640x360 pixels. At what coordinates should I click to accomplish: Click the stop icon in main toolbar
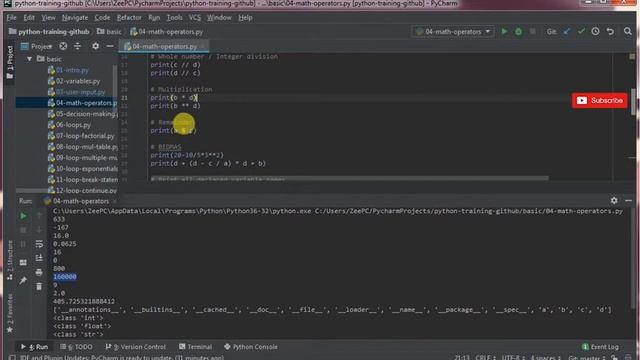point(532,31)
